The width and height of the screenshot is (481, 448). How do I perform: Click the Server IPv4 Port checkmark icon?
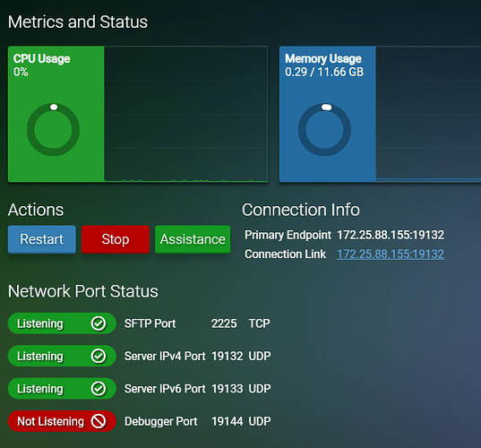99,356
